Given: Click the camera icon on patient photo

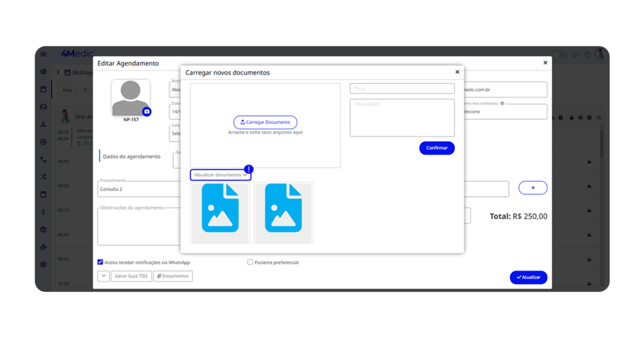Looking at the screenshot, I should 147,111.
